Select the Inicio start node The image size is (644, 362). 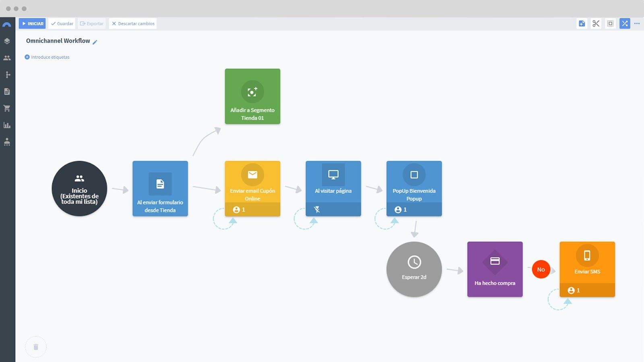[79, 189]
